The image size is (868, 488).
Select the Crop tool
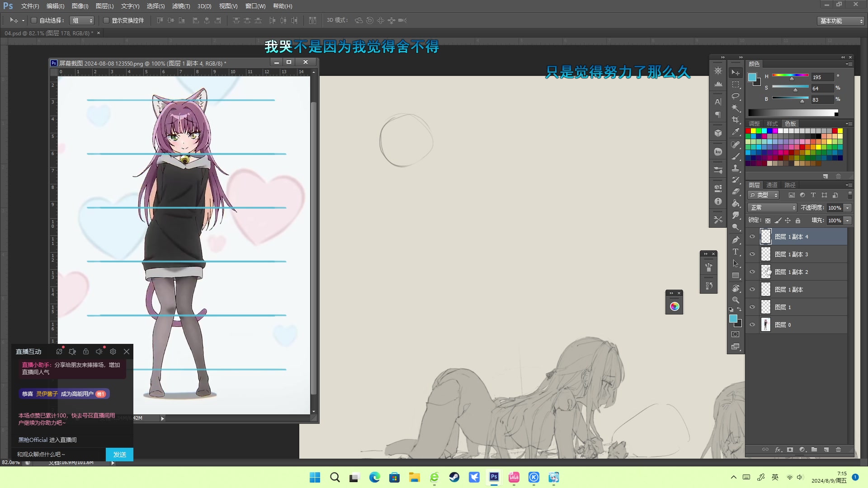click(736, 120)
